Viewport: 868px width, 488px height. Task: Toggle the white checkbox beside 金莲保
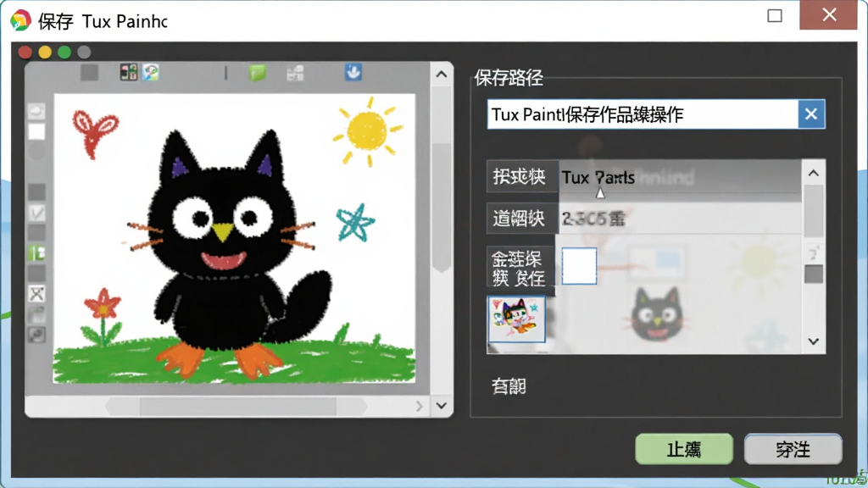[x=579, y=266]
